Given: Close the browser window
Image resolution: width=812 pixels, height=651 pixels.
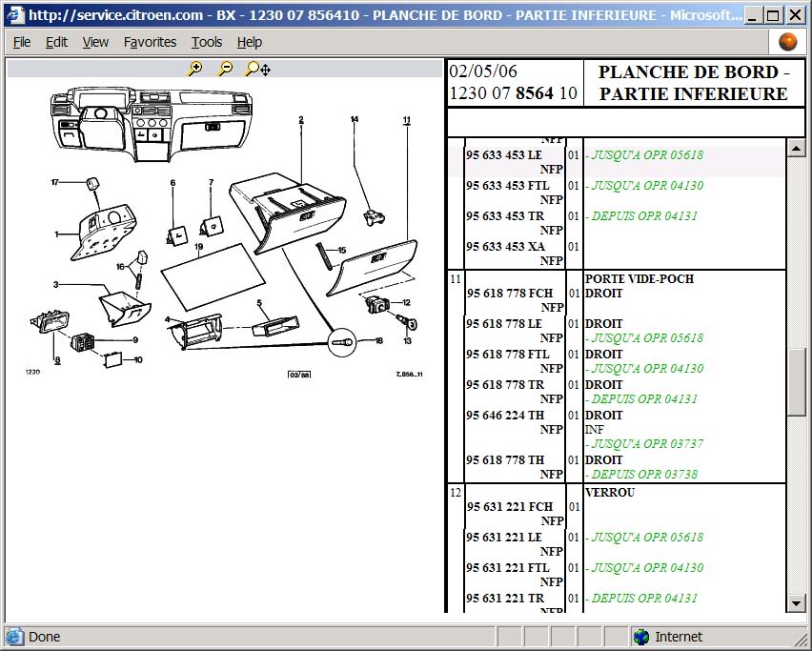Looking at the screenshot, I should (795, 15).
